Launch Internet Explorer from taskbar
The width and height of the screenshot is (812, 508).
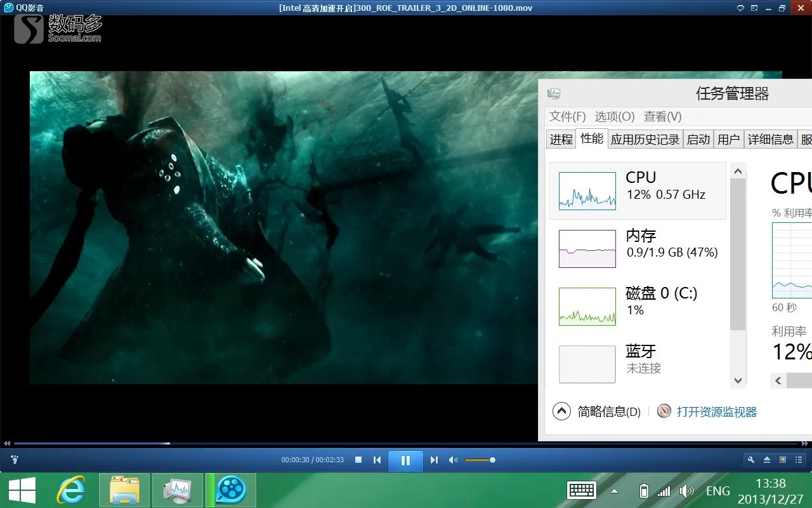(71, 490)
